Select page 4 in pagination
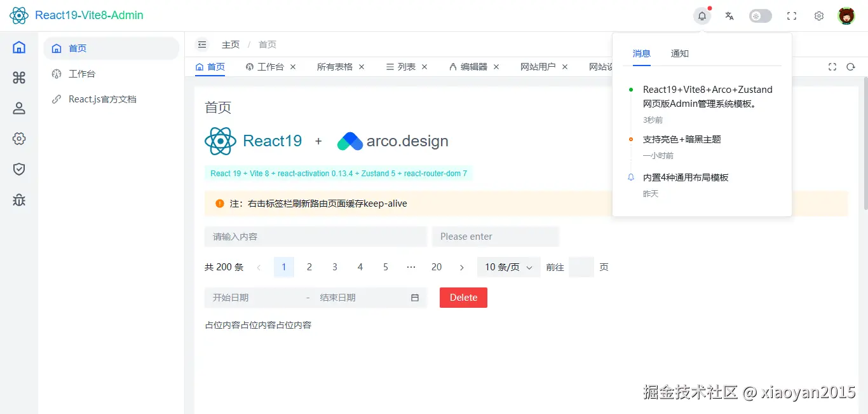868x414 pixels. click(x=360, y=267)
